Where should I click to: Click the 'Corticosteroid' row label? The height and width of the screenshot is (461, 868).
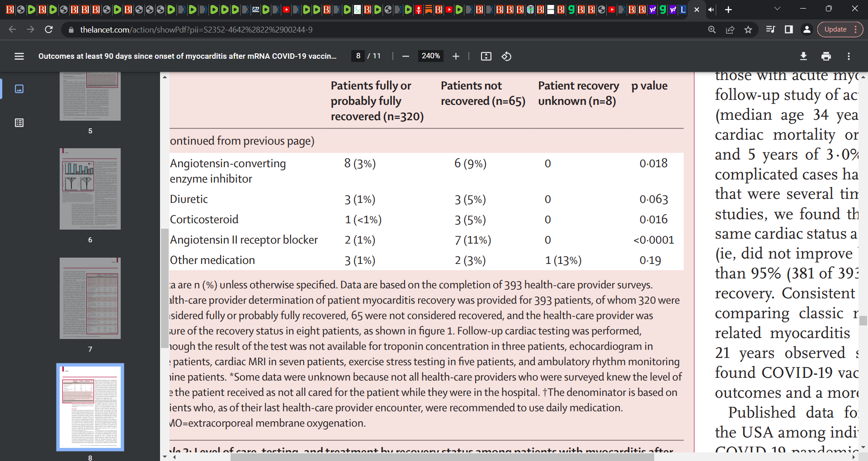tap(204, 219)
